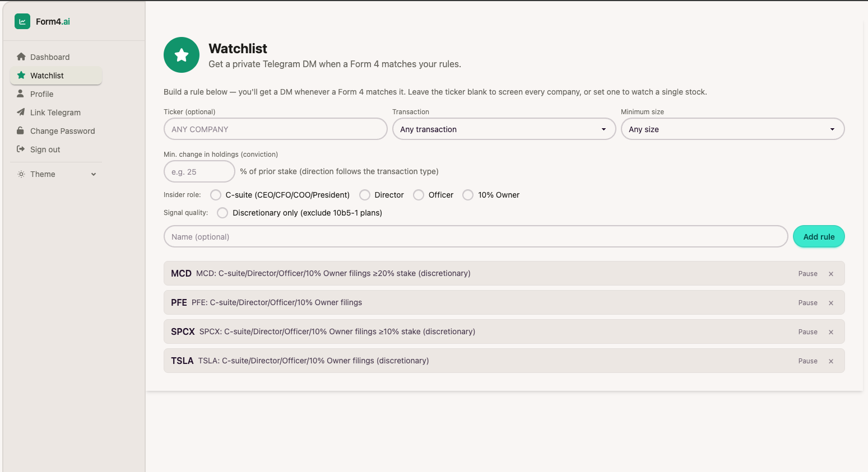Screen dimensions: 868x472
Task: Pause the PFE rule
Action: [x=807, y=303]
